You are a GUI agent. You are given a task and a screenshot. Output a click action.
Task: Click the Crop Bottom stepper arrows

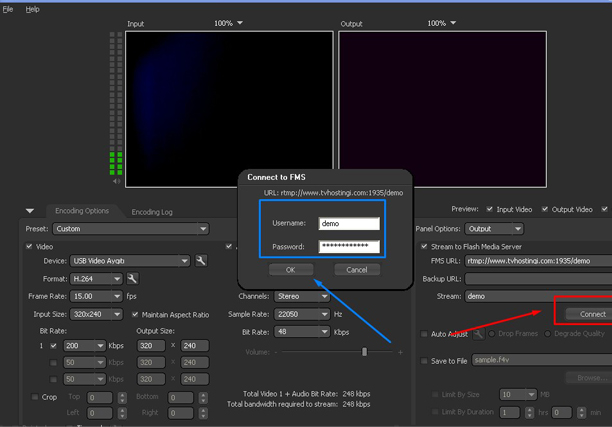point(203,398)
